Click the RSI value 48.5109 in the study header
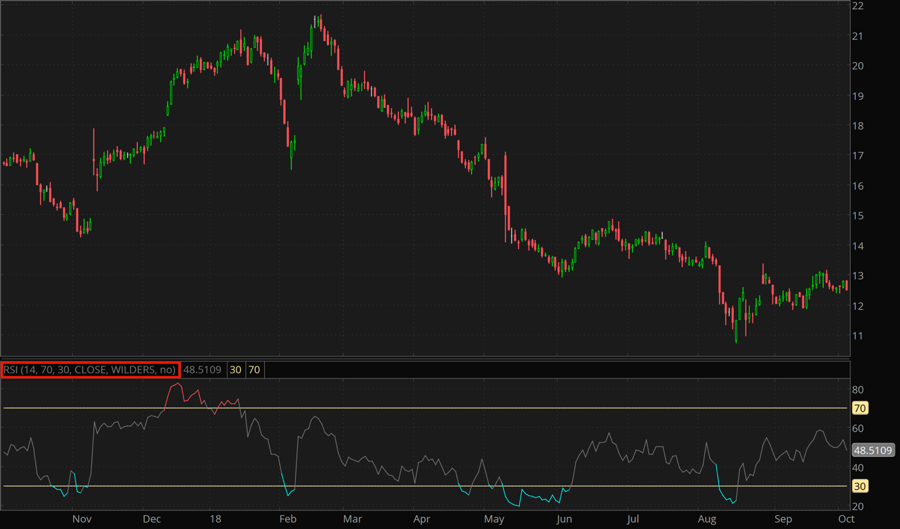This screenshot has width=900, height=529. coord(203,370)
